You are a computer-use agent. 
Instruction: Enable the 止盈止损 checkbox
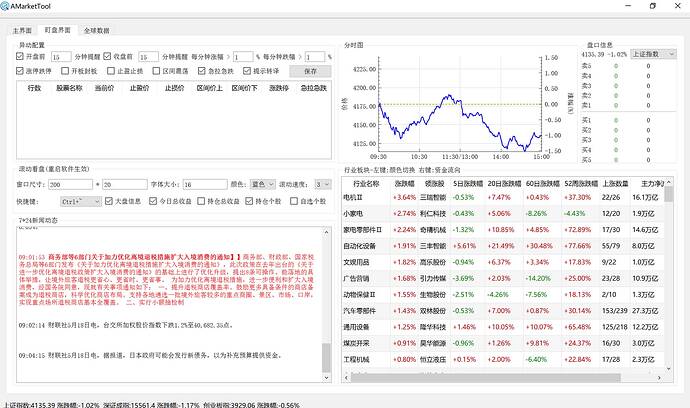click(x=111, y=70)
